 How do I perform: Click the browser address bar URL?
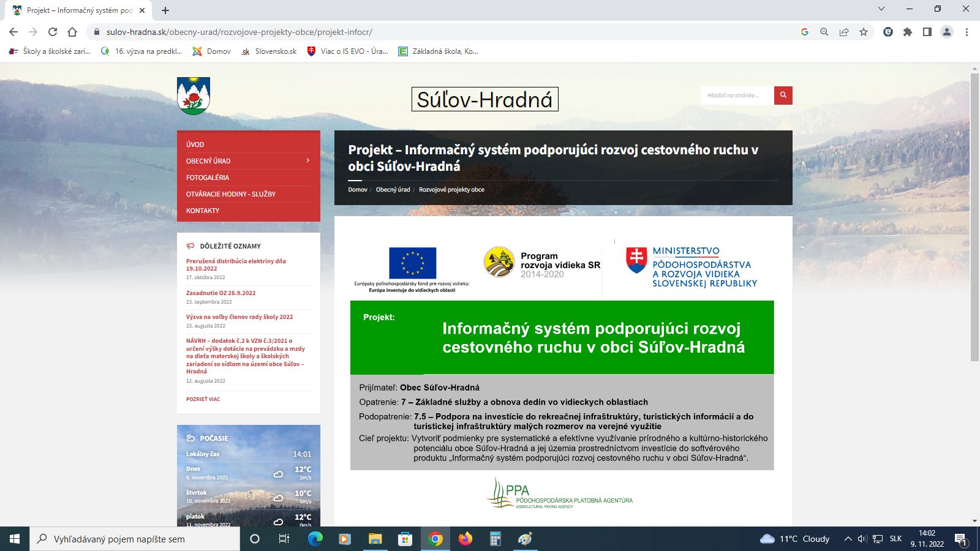[239, 32]
